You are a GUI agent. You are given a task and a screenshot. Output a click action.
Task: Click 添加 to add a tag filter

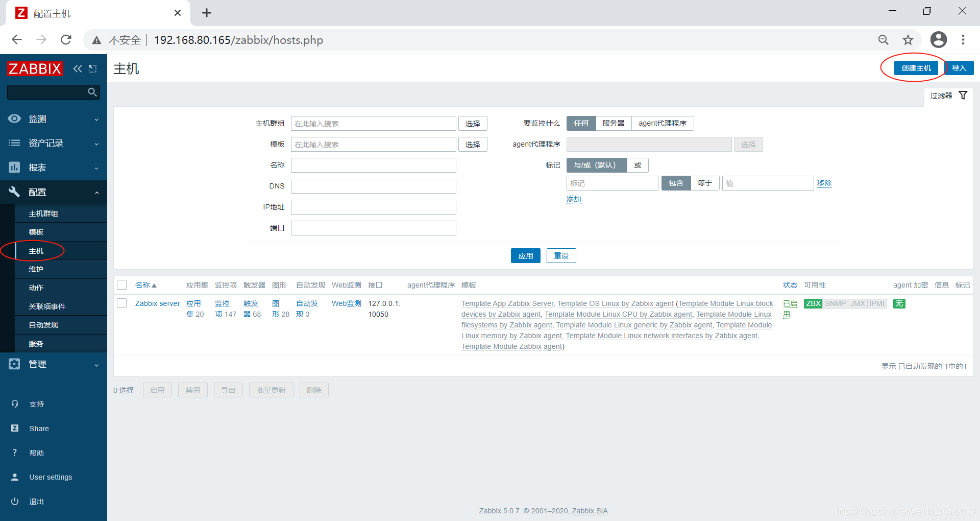coord(574,199)
